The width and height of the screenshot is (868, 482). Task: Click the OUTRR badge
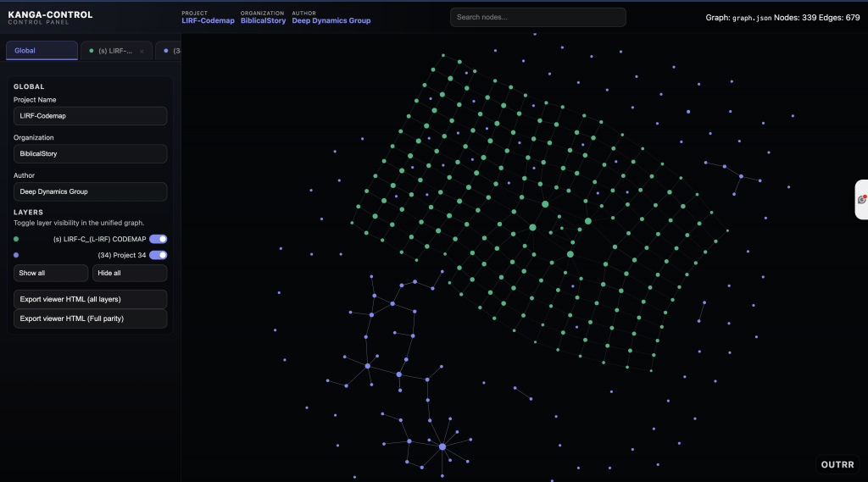pyautogui.click(x=837, y=464)
